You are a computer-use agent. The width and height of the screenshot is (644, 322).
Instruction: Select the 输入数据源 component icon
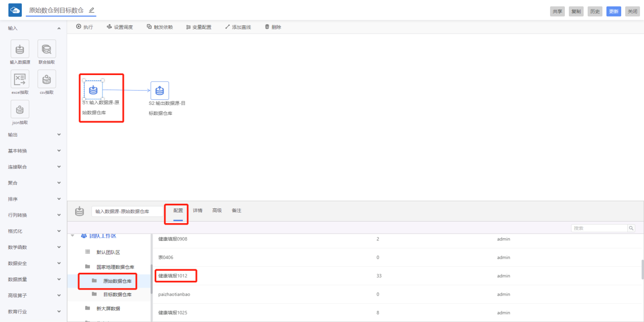tap(20, 49)
